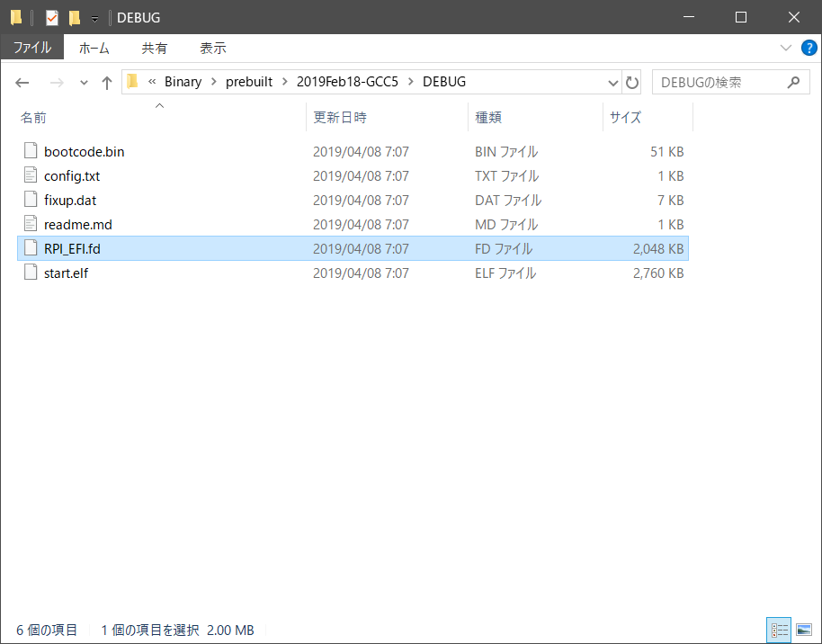The width and height of the screenshot is (822, 644).
Task: Open the Quick Access Toolbar customize menu
Action: coord(93,17)
